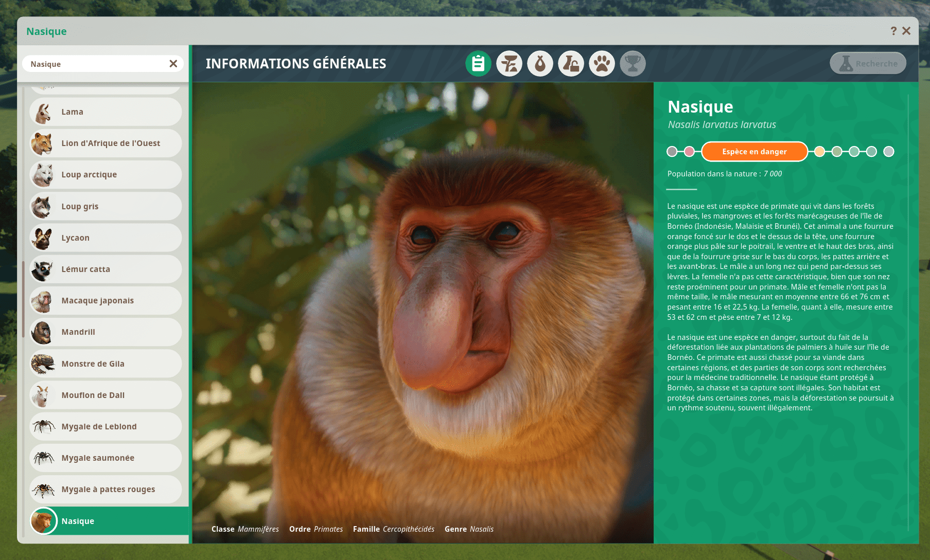Image resolution: width=930 pixels, height=560 pixels.
Task: Select Lion d'Afrique de l'Ouest entry
Action: coord(106,143)
